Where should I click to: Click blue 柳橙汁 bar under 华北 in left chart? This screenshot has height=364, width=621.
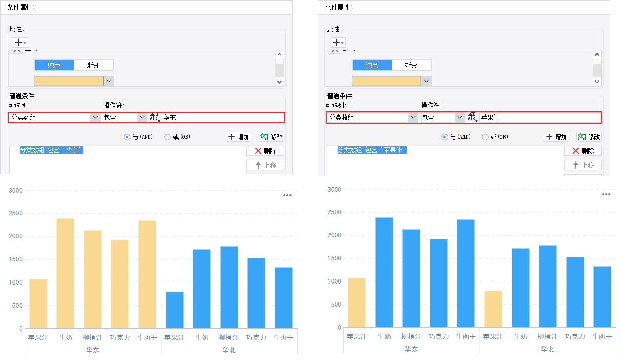229,287
